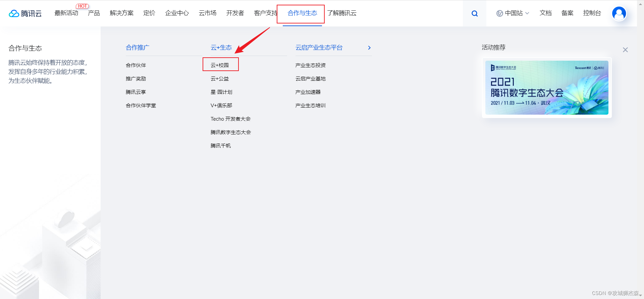Image resolution: width=644 pixels, height=299 pixels.
Task: Open the 控制台 console link
Action: pyautogui.click(x=592, y=13)
